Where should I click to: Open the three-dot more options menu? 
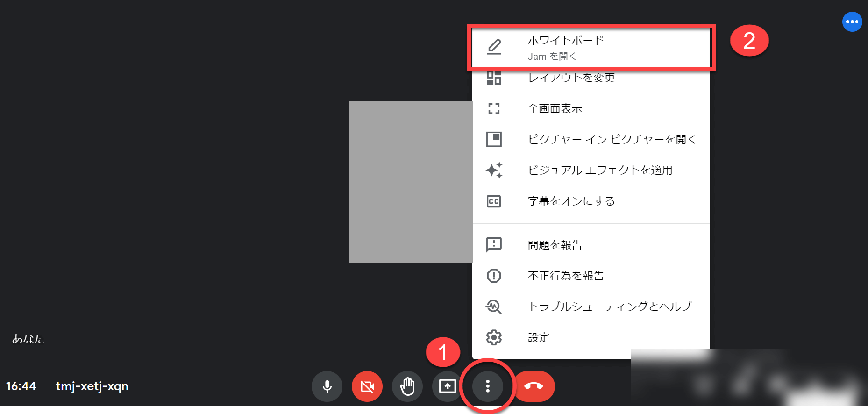click(x=488, y=386)
